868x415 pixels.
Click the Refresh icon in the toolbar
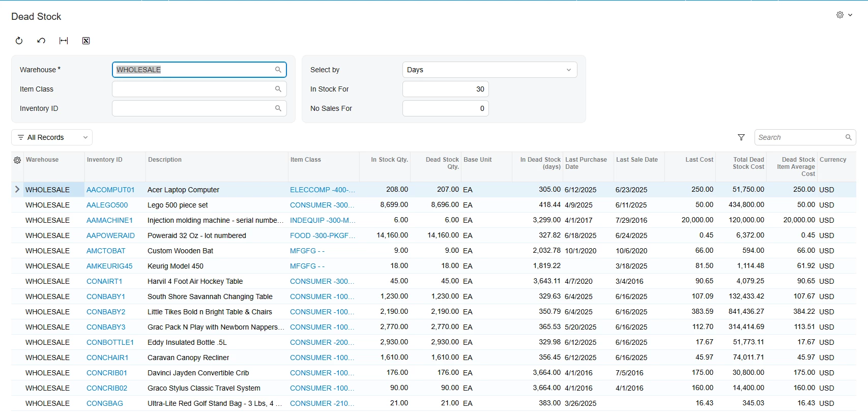pyautogui.click(x=19, y=41)
